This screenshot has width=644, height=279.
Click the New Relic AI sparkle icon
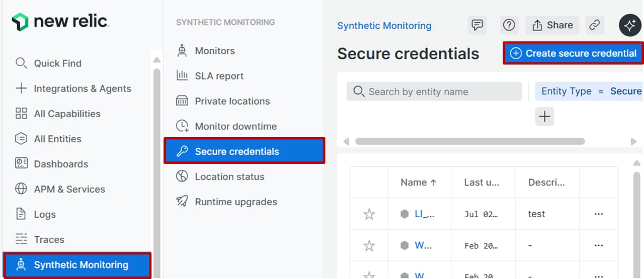point(630,25)
